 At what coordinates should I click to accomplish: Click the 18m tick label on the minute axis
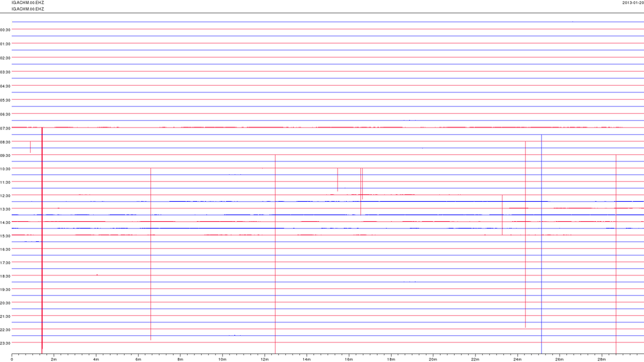point(390,359)
